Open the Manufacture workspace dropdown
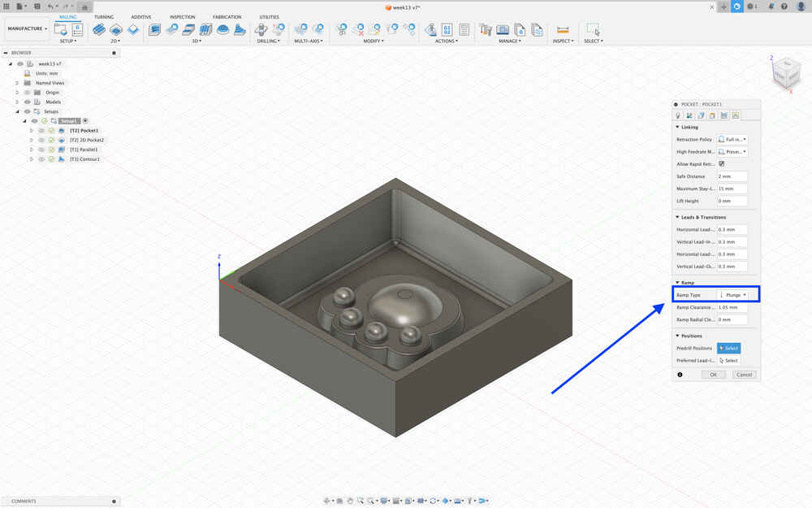812x508 pixels. pyautogui.click(x=27, y=28)
